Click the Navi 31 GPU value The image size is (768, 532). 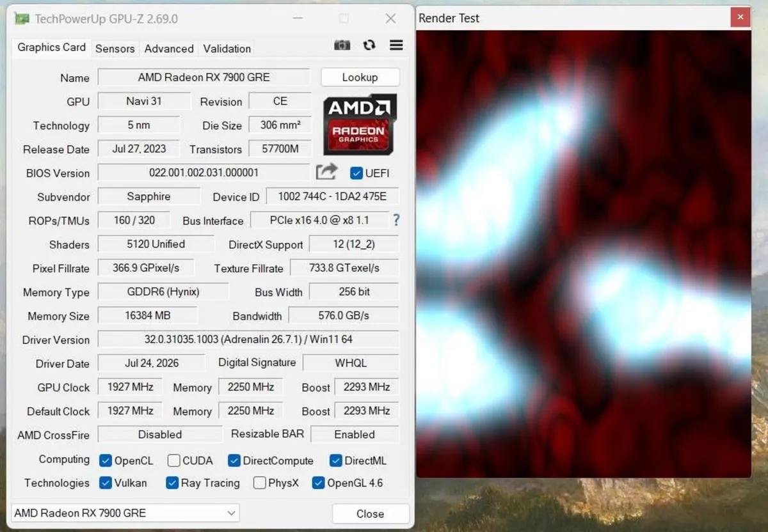pos(144,101)
